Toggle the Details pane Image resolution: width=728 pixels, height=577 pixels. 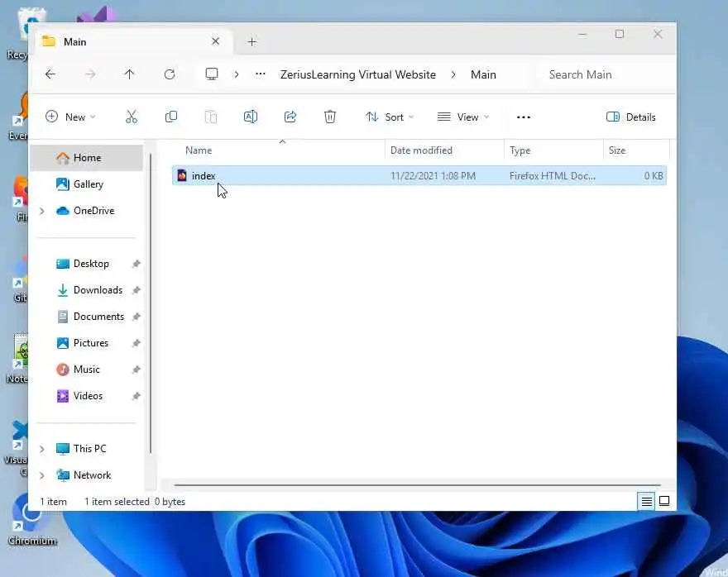[x=631, y=117]
